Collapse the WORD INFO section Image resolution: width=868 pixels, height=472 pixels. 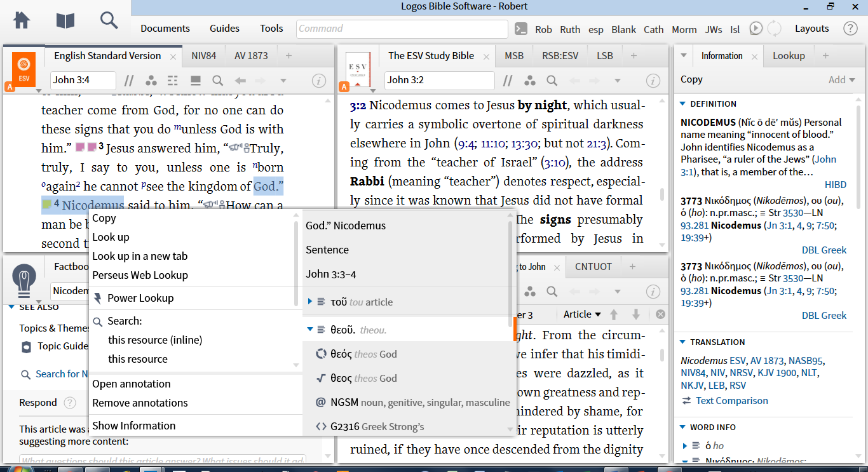[x=683, y=427]
